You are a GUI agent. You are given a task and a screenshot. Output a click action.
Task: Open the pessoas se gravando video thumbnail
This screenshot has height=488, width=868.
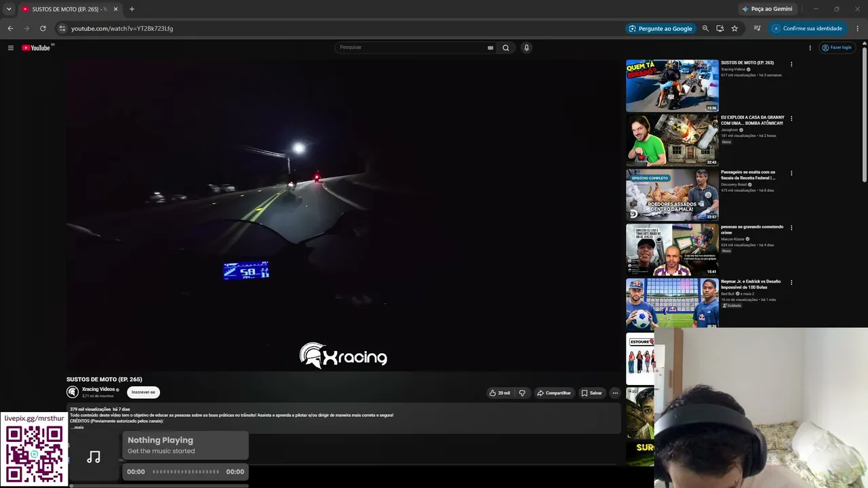(x=672, y=249)
